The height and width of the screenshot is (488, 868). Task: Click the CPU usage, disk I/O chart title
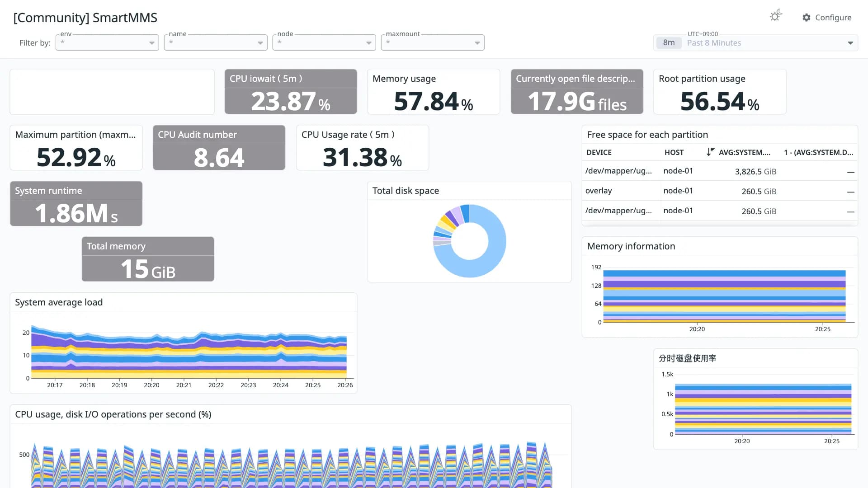click(113, 414)
